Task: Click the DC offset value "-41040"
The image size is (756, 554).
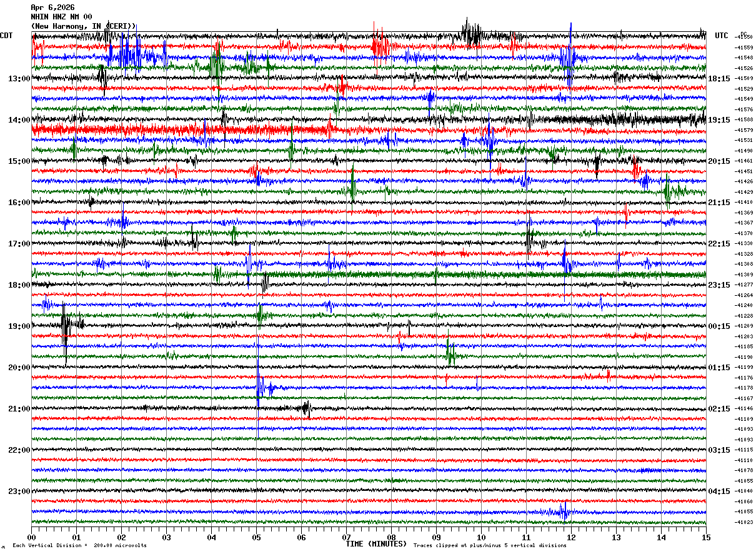Action: click(744, 491)
